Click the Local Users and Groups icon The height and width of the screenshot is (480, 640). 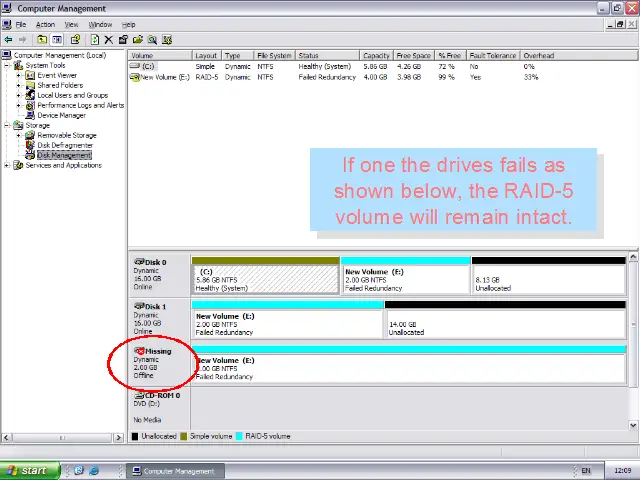coord(30,95)
